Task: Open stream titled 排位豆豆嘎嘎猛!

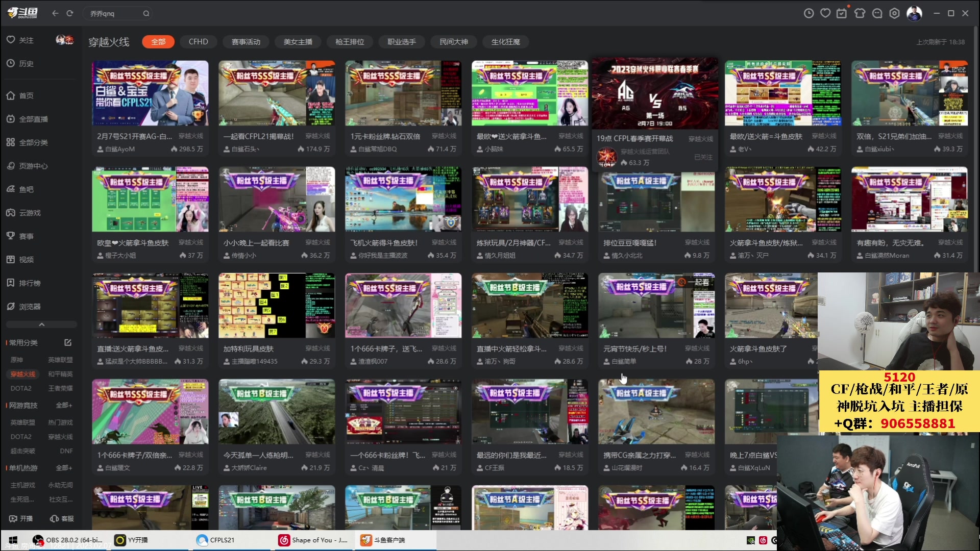Action: coord(630,243)
